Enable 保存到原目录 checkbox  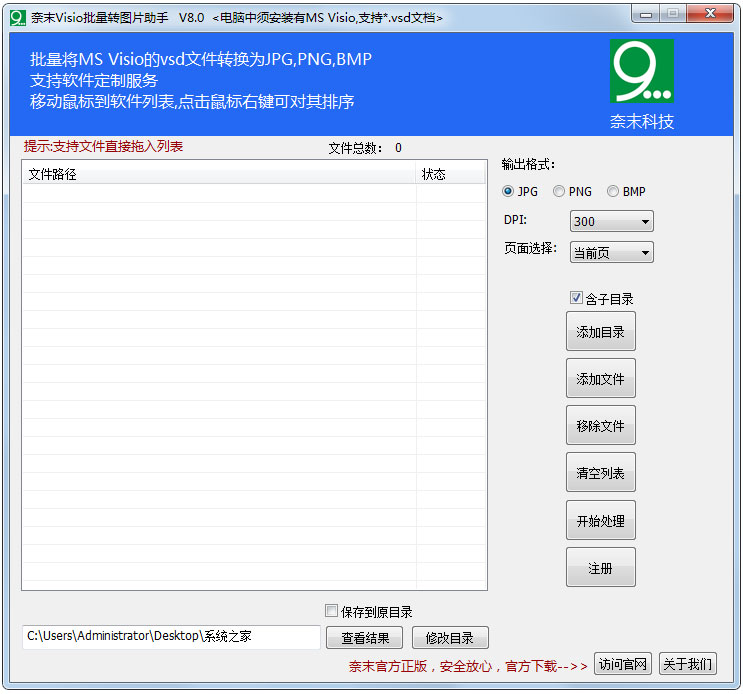click(332, 611)
